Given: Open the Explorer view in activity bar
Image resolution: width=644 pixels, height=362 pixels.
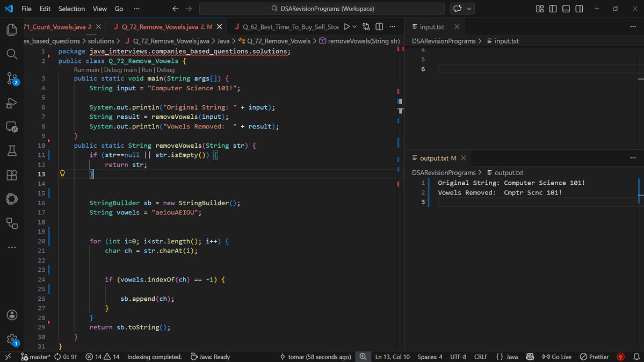Looking at the screenshot, I should pyautogui.click(x=12, y=30).
